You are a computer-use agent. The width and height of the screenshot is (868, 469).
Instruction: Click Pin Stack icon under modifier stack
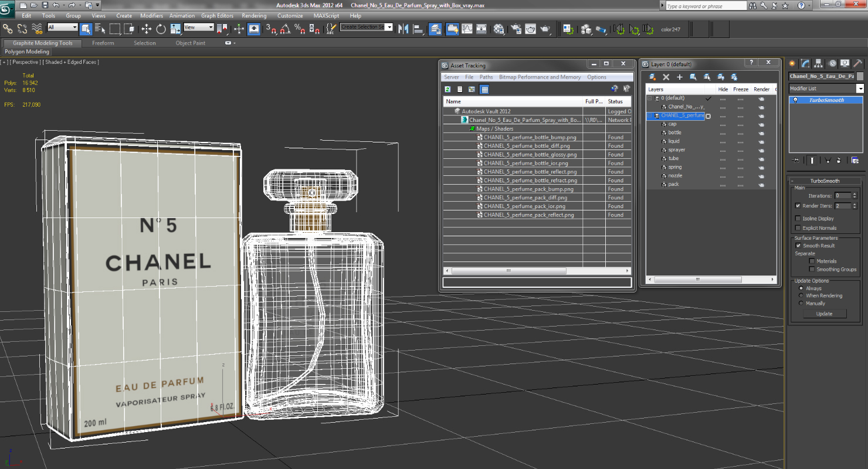click(x=795, y=160)
